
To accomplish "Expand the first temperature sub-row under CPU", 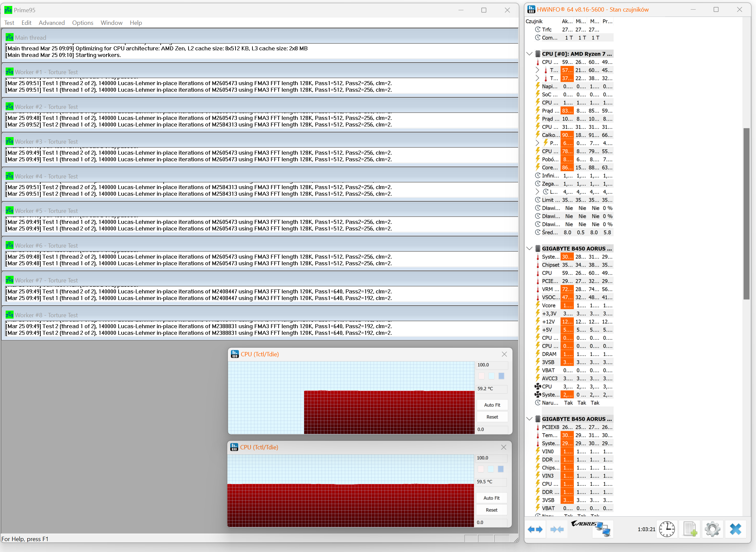I will click(537, 70).
